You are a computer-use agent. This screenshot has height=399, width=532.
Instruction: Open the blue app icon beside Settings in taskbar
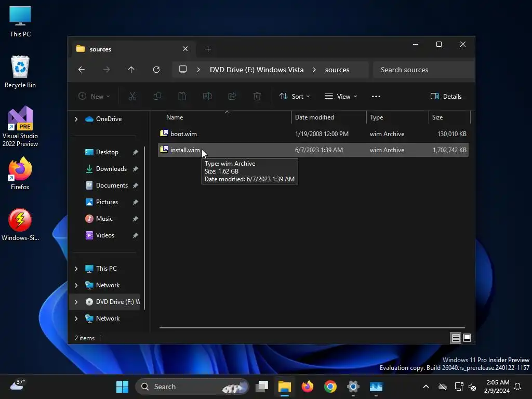376,387
